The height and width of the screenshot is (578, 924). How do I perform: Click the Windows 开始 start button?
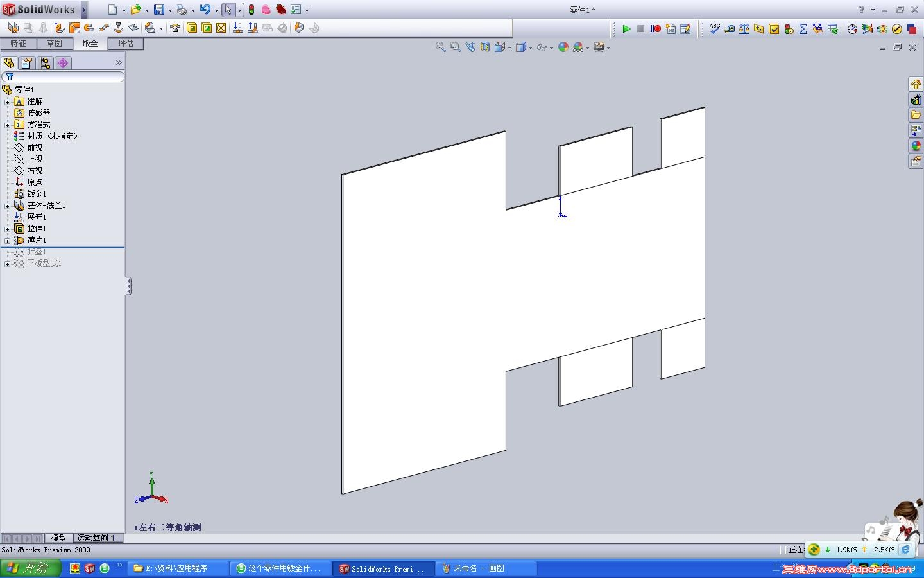pos(30,568)
